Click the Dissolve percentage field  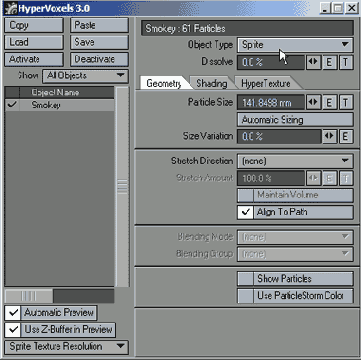click(271, 62)
